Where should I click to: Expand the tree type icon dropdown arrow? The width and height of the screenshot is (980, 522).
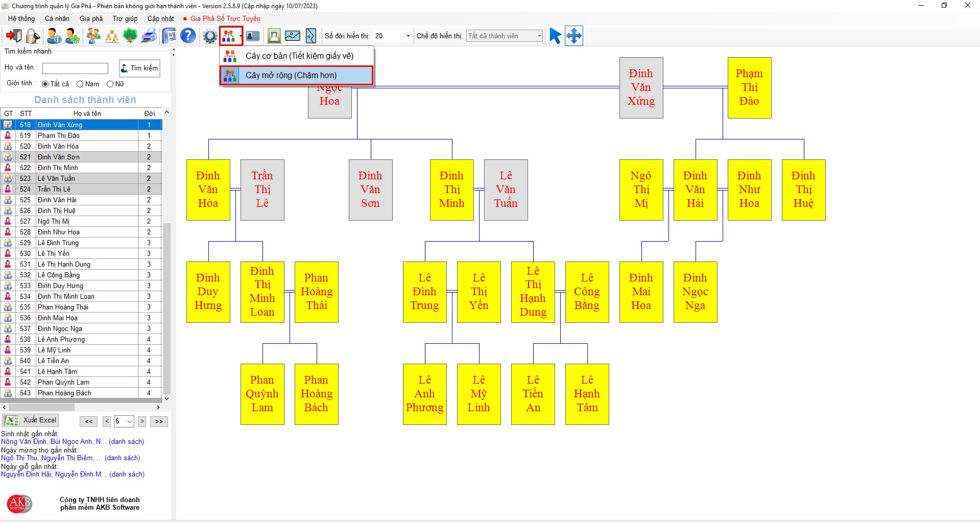point(241,36)
